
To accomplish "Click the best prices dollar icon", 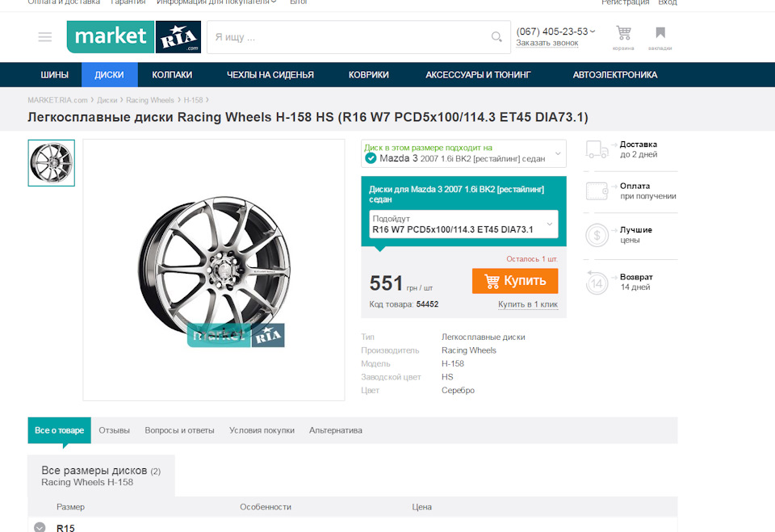I will 597,236.
